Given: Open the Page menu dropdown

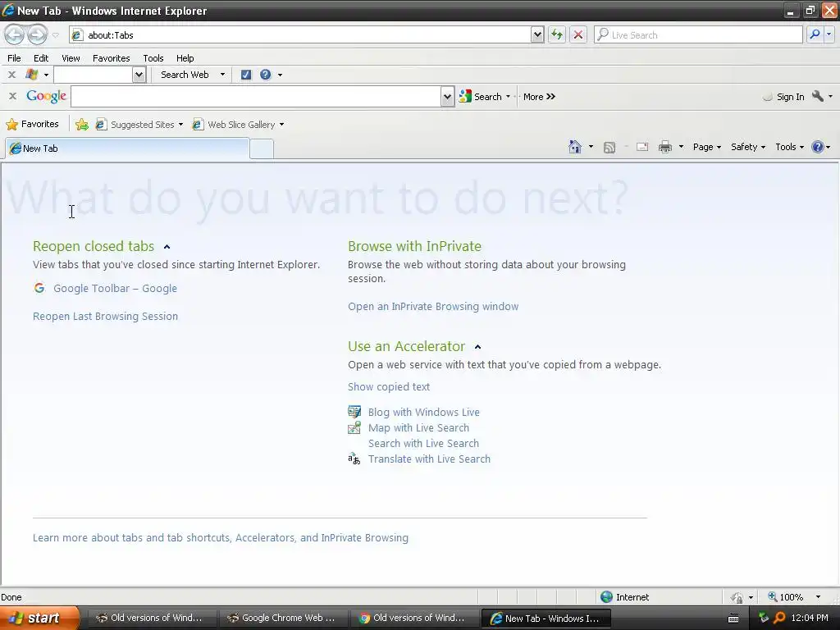Looking at the screenshot, I should point(706,147).
